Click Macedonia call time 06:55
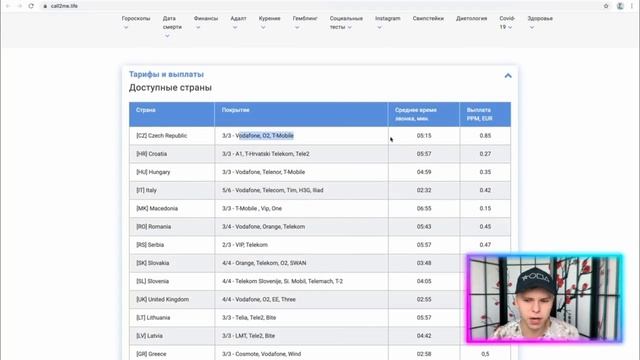 424,208
